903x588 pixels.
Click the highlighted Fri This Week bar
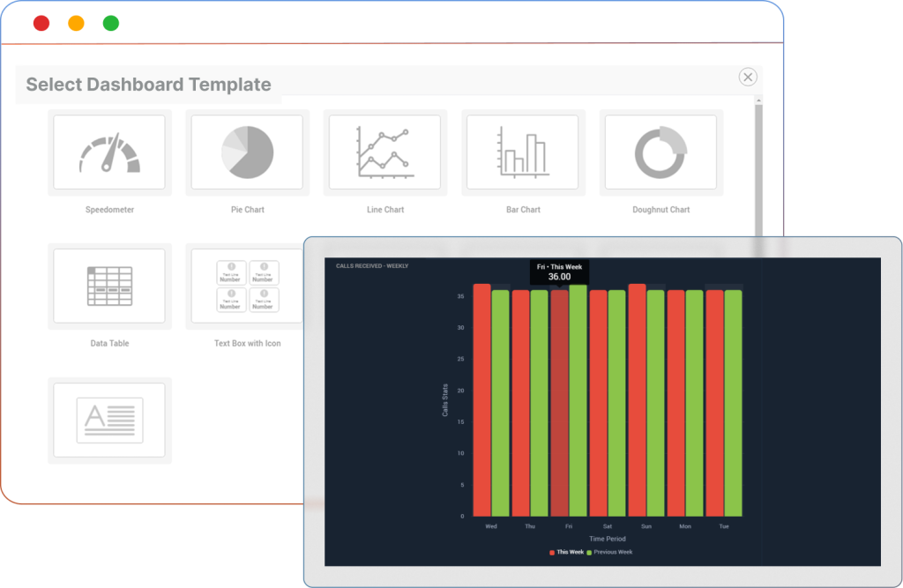pyautogui.click(x=560, y=402)
